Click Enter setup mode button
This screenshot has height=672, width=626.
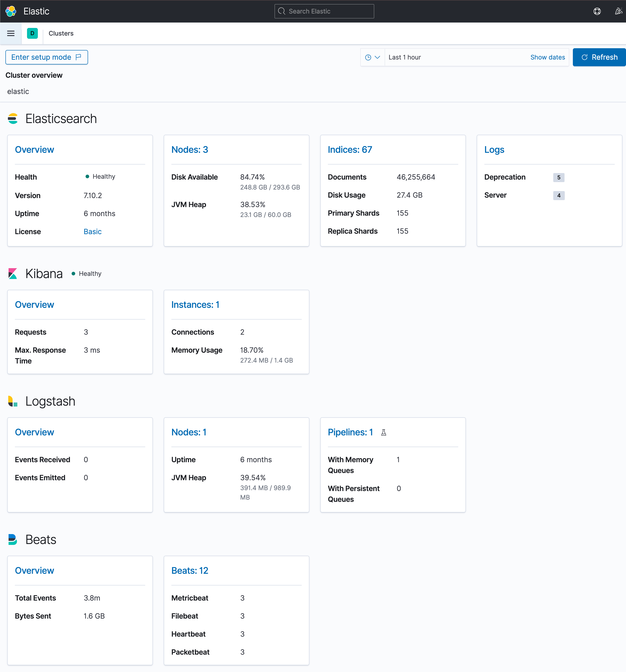(x=47, y=57)
